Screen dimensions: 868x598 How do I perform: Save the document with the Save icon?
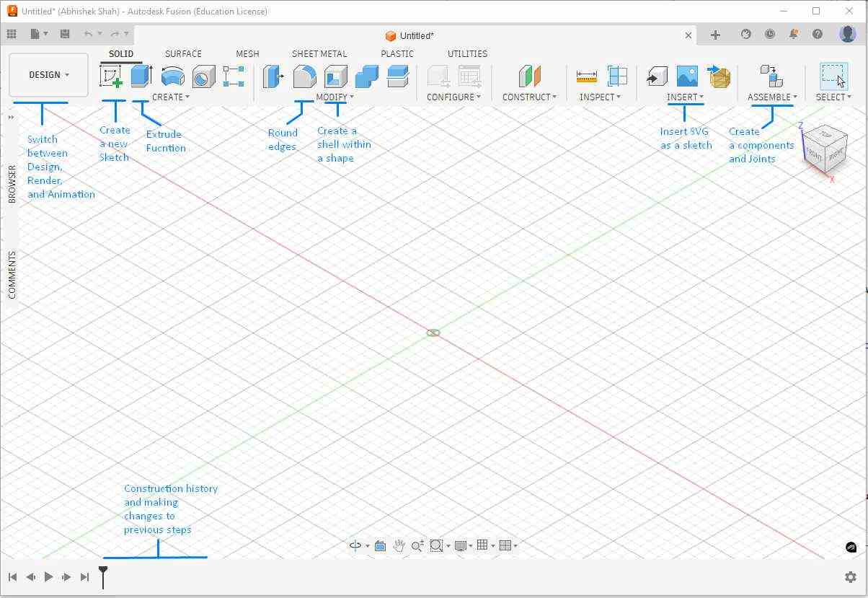[x=65, y=34]
